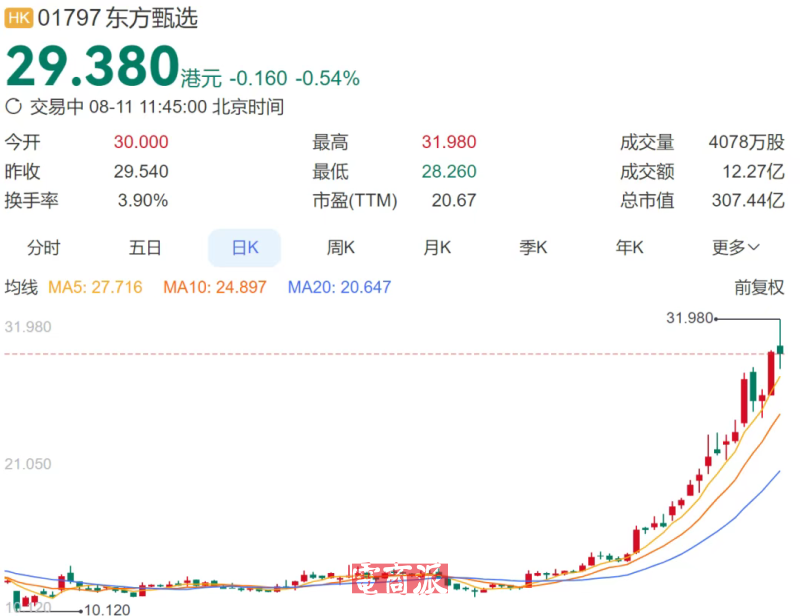The height and width of the screenshot is (616, 800).
Task: Click the percent change -0.54%
Action: click(328, 79)
